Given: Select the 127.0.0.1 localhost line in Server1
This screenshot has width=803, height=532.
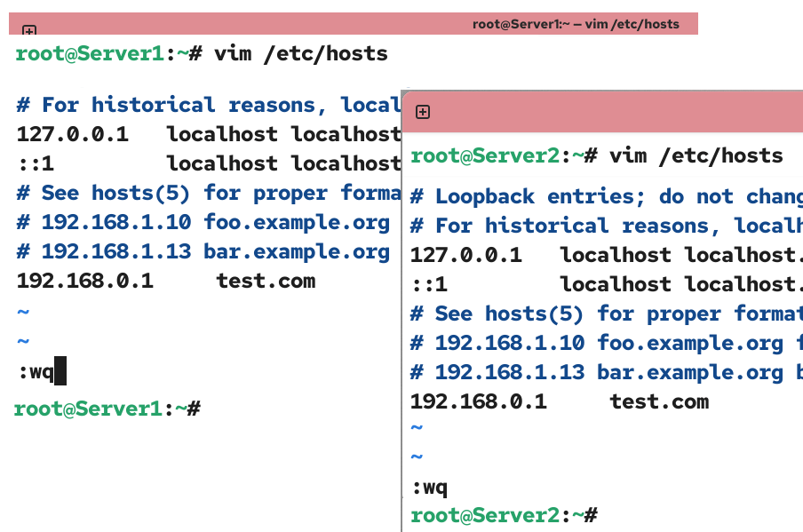Looking at the screenshot, I should (x=209, y=134).
